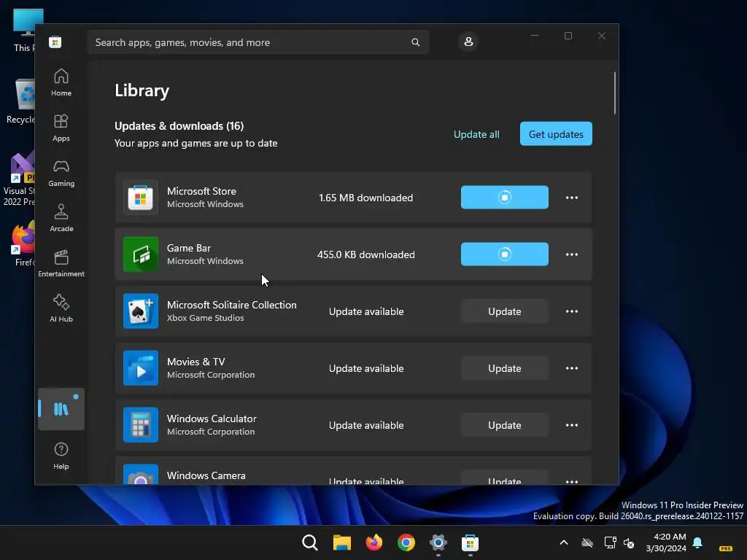The image size is (747, 560).
Task: Open more options for Windows Calculator
Action: (572, 425)
